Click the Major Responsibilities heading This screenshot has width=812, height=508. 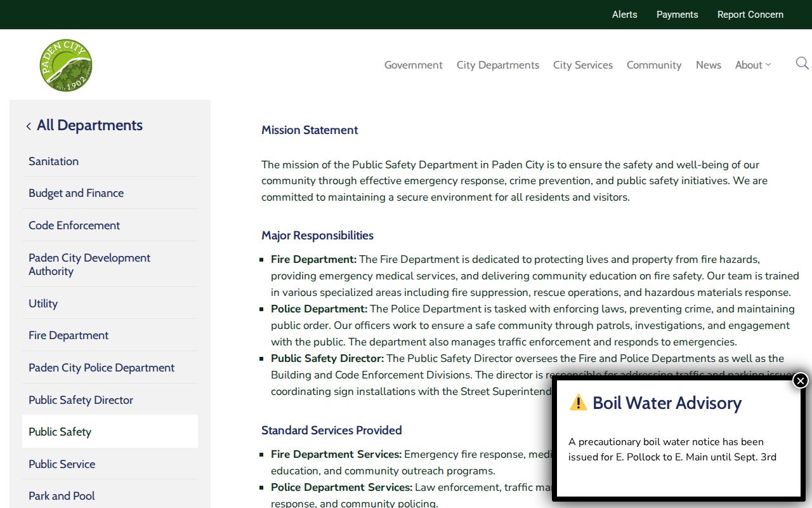pyautogui.click(x=317, y=236)
